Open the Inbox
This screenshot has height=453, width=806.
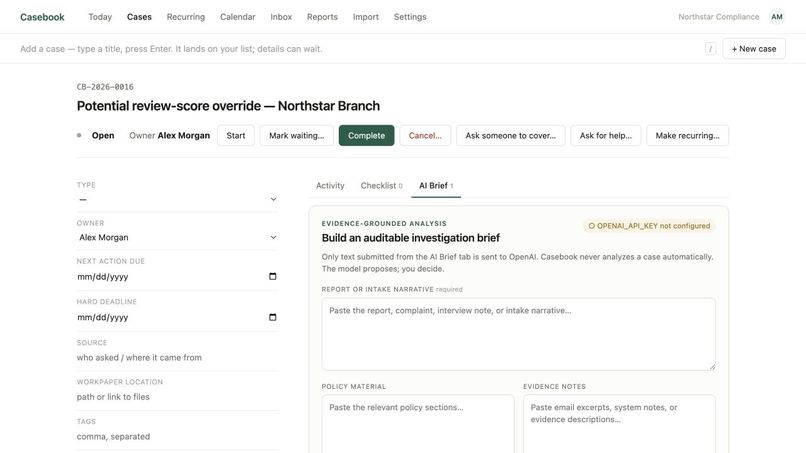click(281, 17)
